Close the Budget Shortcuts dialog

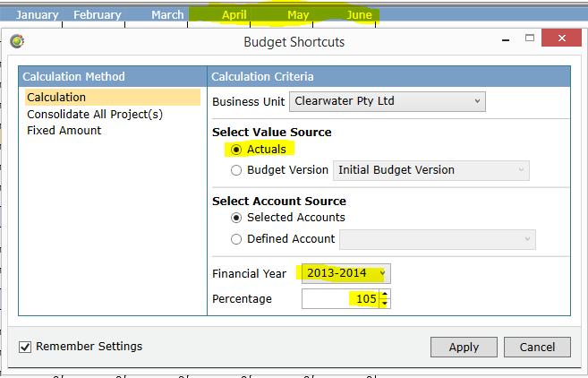point(561,38)
